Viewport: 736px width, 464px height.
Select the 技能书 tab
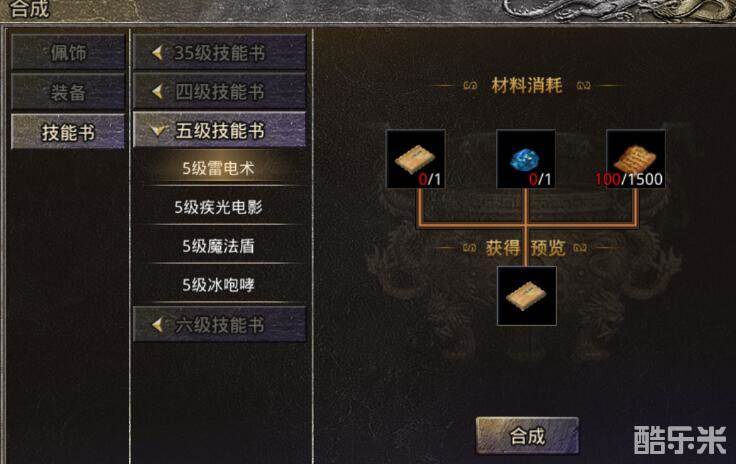point(68,132)
